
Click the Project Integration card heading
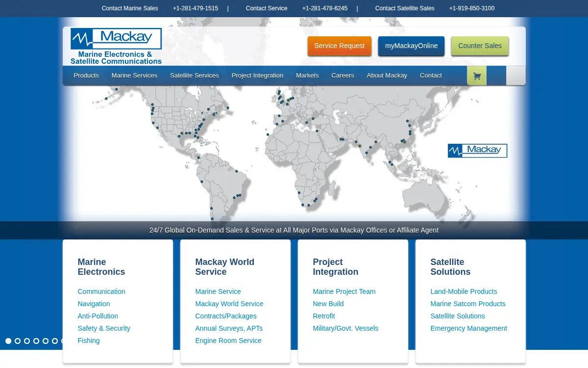tap(336, 267)
